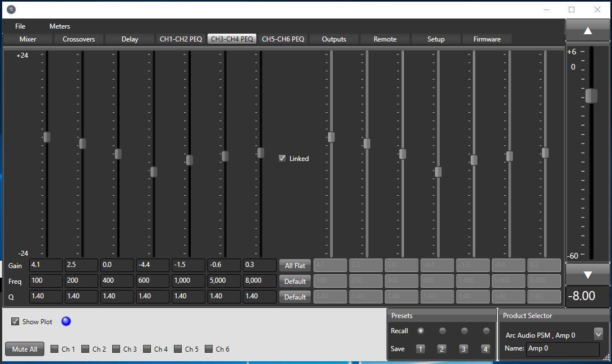Open the Meters menu
Screen dimensions: 612x364
click(59, 26)
